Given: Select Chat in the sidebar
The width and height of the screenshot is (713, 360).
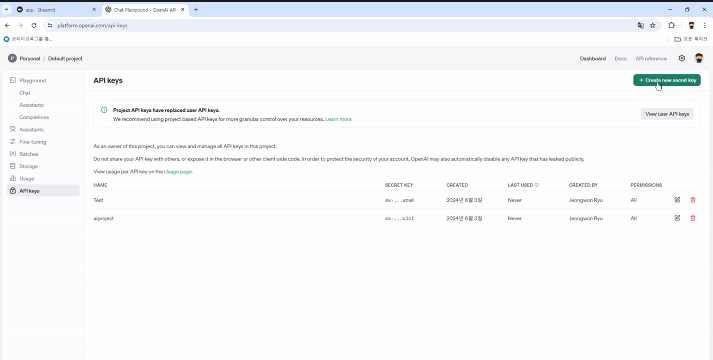Looking at the screenshot, I should pos(25,93).
